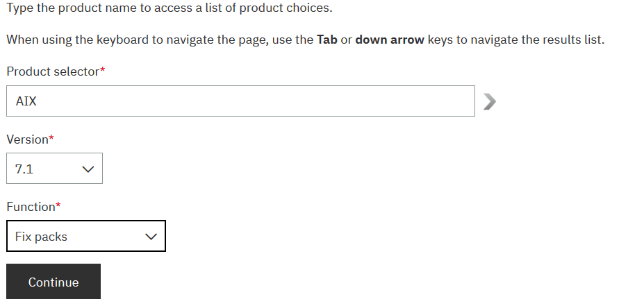
Task: Click the keyboard navigation instruction sentence
Action: pyautogui.click(x=305, y=39)
